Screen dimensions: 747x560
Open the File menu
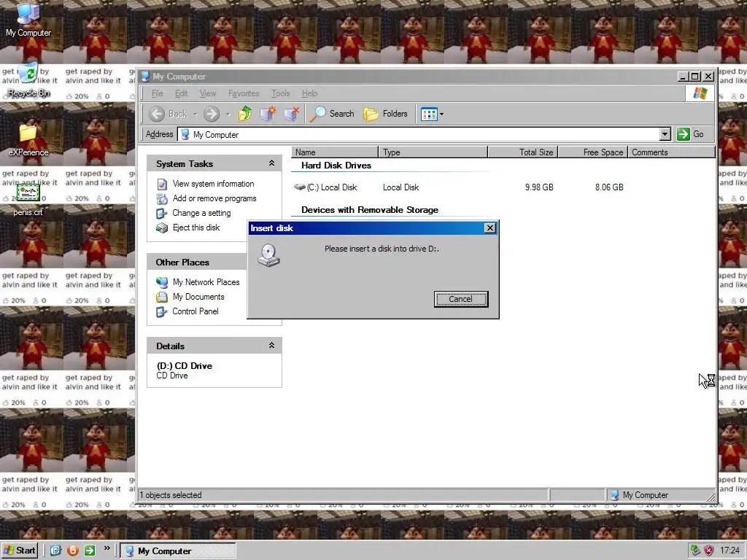(158, 93)
